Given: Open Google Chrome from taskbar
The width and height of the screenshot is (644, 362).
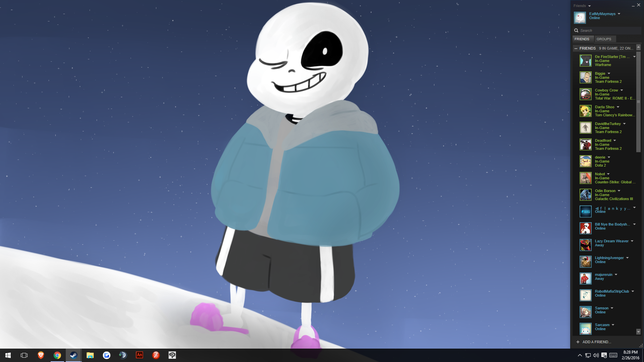Looking at the screenshot, I should [57, 355].
